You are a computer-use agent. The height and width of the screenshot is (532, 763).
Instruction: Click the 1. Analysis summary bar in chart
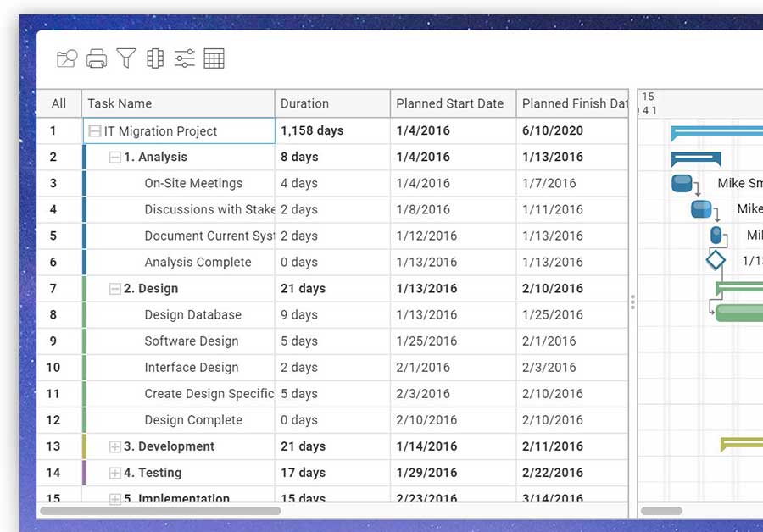[696, 158]
